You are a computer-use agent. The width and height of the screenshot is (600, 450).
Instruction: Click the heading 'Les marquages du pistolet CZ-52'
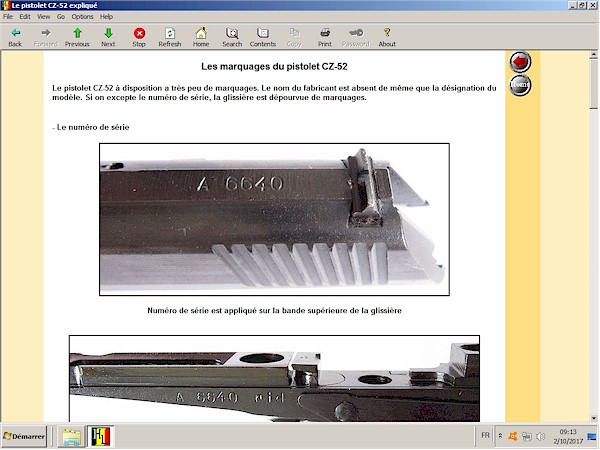tap(274, 67)
